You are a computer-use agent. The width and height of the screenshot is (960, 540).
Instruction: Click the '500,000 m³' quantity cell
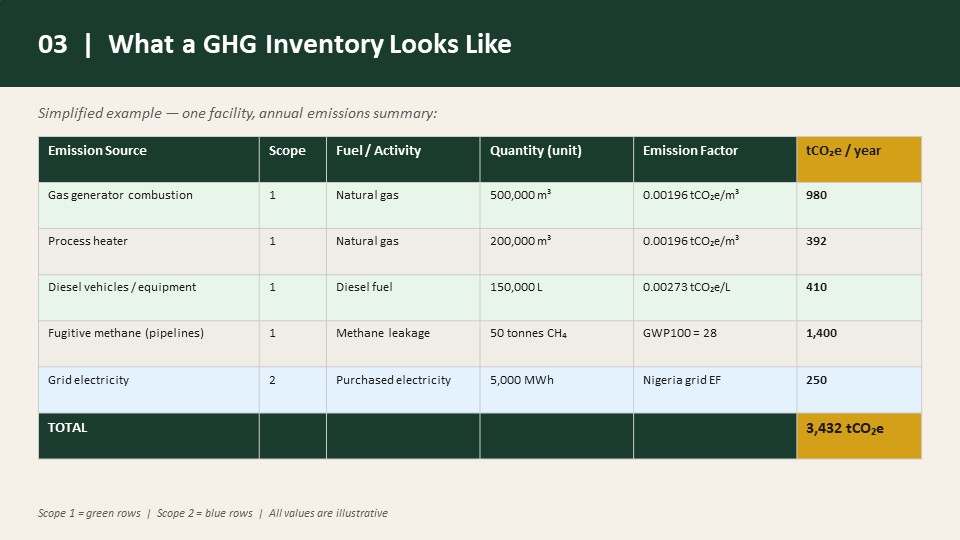(x=557, y=205)
